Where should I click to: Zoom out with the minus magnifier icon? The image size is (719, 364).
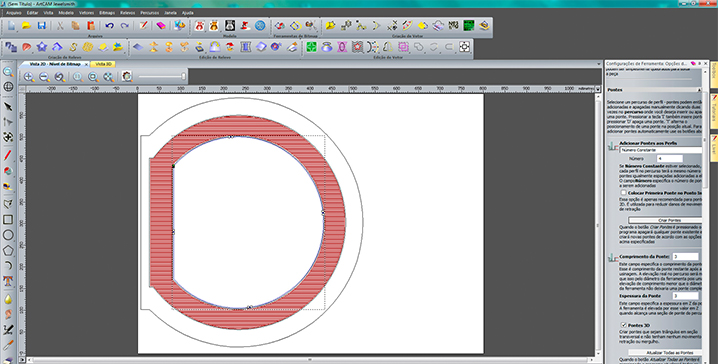pos(44,77)
